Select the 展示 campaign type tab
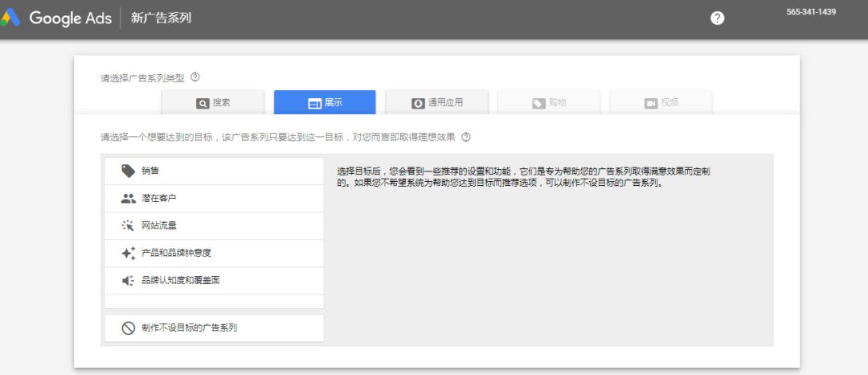This screenshot has width=868, height=375. [325, 102]
